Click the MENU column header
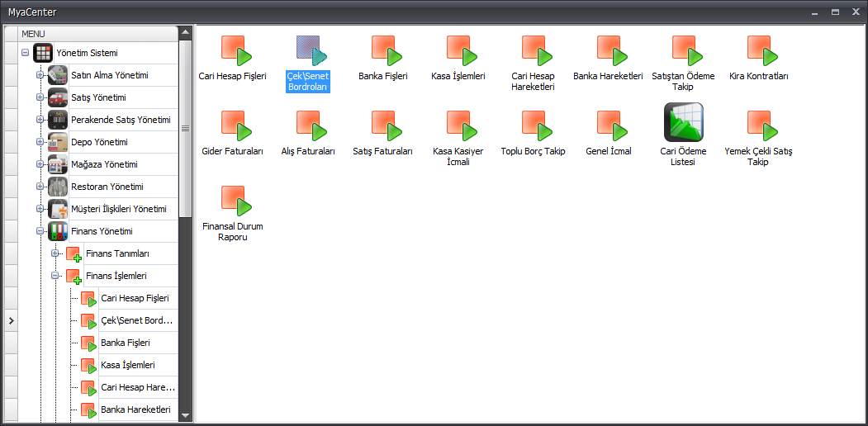This screenshot has height=426, width=868. click(x=98, y=34)
